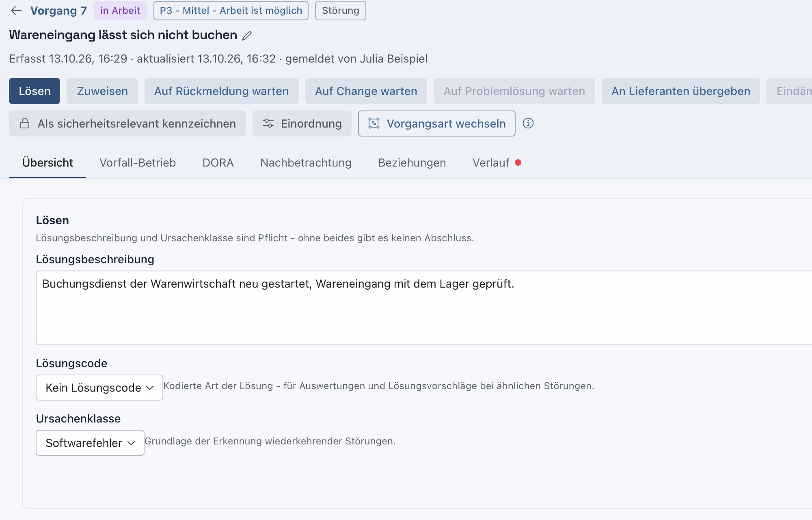This screenshot has height=520, width=812.
Task: Click the lock icon for sicherheitsrelevant
Action: click(x=25, y=123)
